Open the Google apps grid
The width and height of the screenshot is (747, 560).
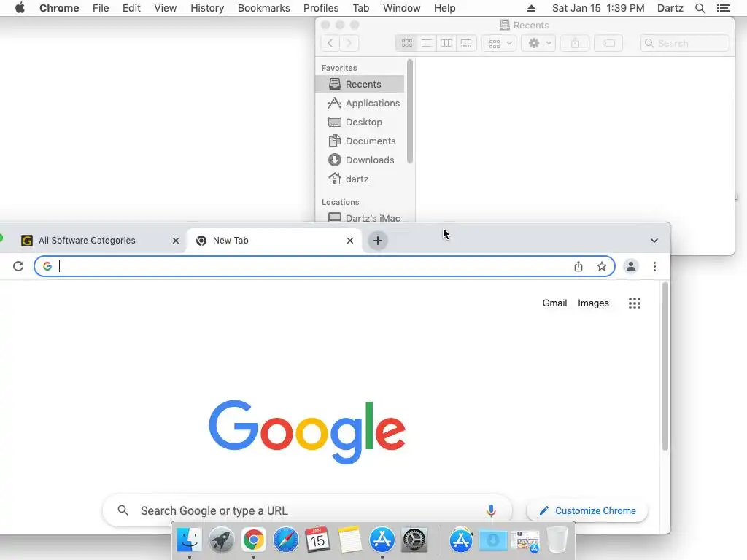[635, 303]
